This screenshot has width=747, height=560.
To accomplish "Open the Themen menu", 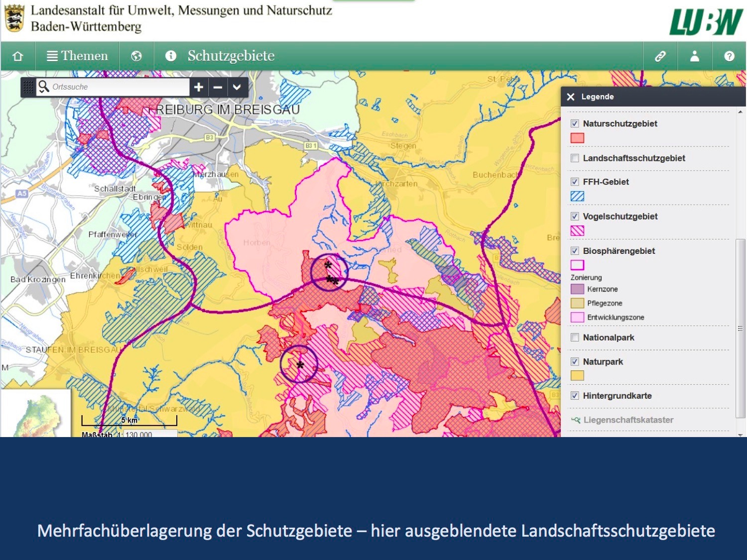I will pos(77,56).
